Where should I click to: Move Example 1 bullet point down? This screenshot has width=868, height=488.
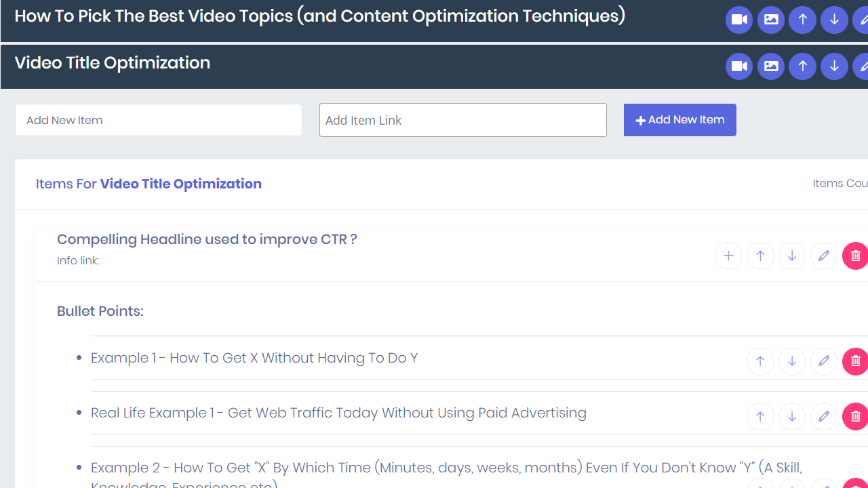click(792, 361)
